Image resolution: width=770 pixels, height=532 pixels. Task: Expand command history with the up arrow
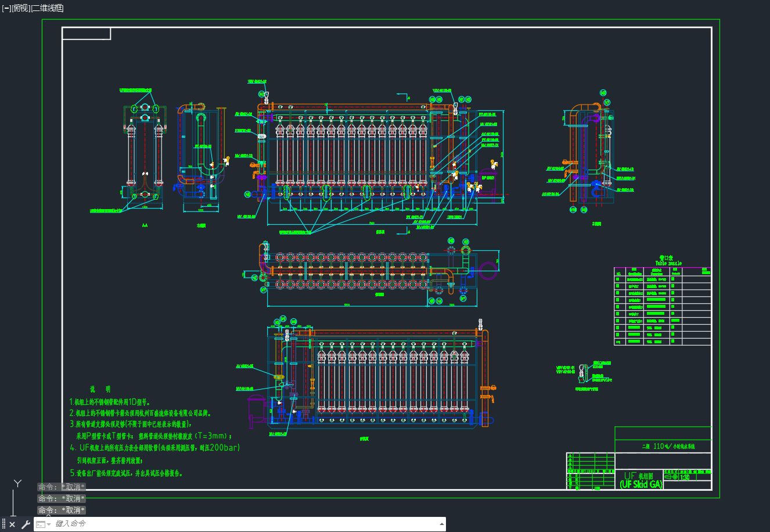click(x=442, y=524)
